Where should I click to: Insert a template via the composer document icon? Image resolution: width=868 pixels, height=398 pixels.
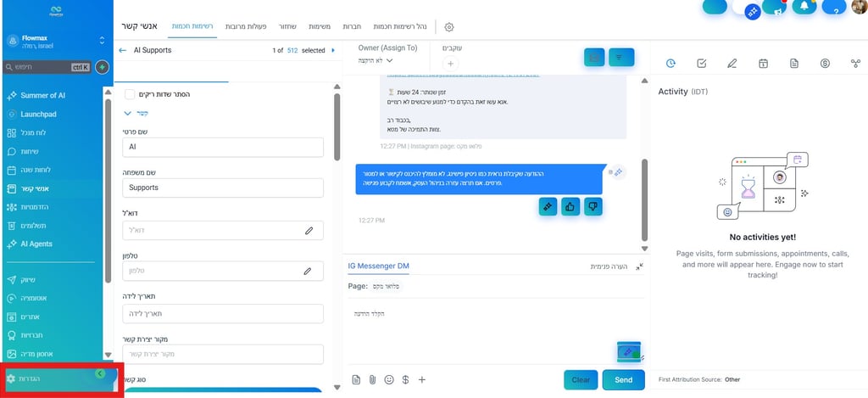click(357, 379)
